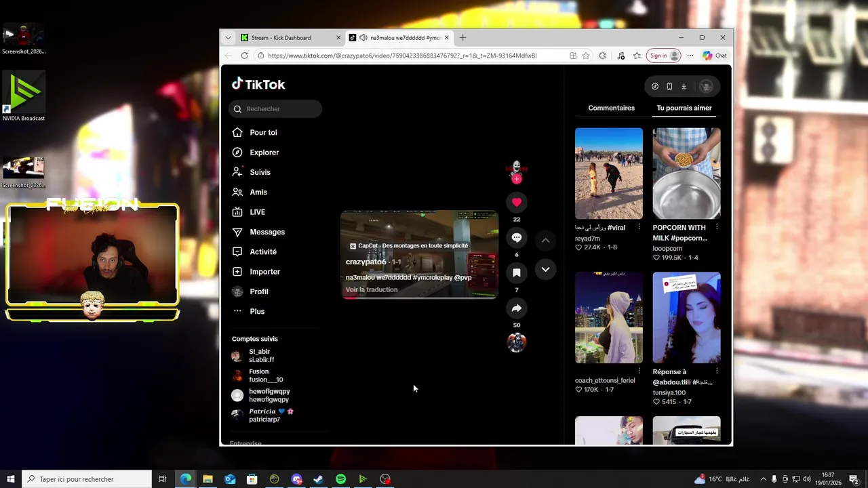Share the video with arrow icon

pyautogui.click(x=517, y=308)
